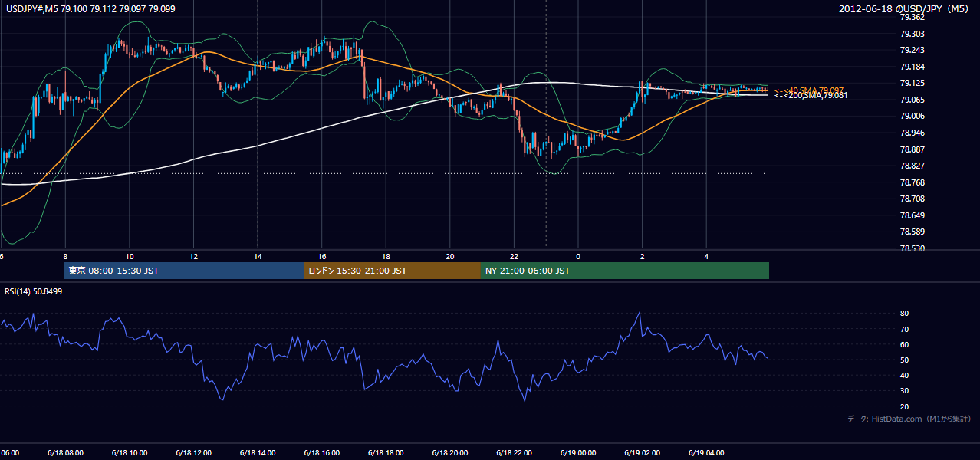Click price axis label 79.006
This screenshot has height=460, width=980.
[x=912, y=116]
